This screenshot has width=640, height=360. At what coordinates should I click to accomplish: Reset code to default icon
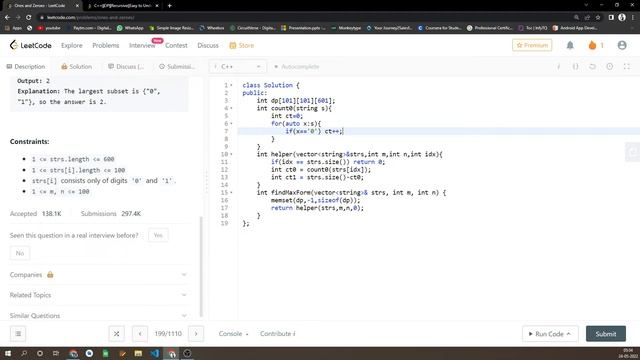(592, 67)
